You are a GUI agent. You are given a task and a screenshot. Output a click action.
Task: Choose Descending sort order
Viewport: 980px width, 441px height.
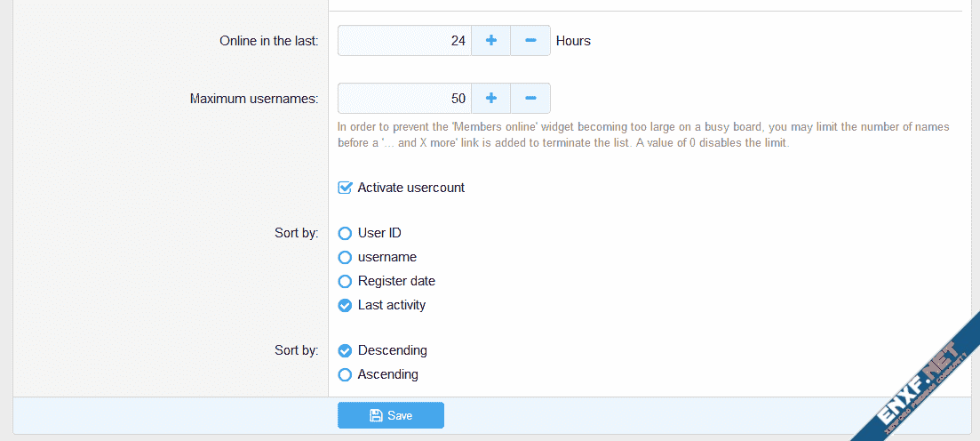click(346, 350)
